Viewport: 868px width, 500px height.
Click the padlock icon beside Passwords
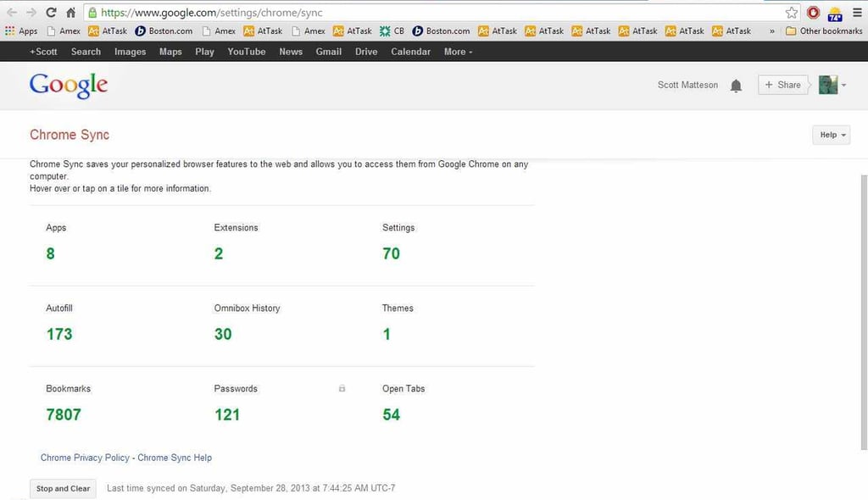[x=342, y=388]
